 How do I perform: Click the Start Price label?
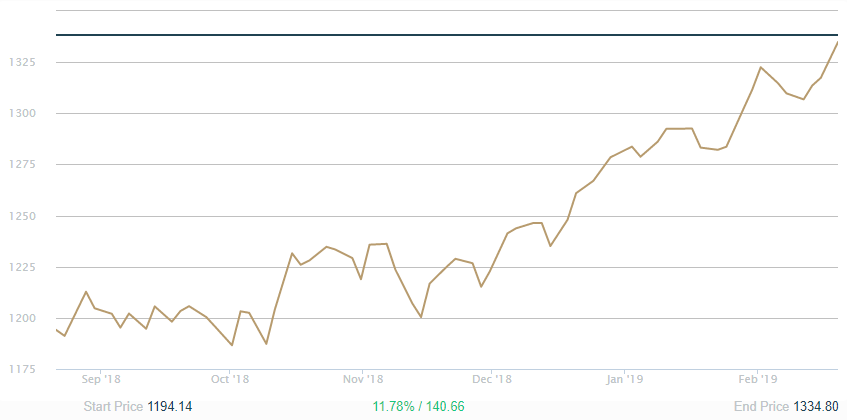pos(113,407)
